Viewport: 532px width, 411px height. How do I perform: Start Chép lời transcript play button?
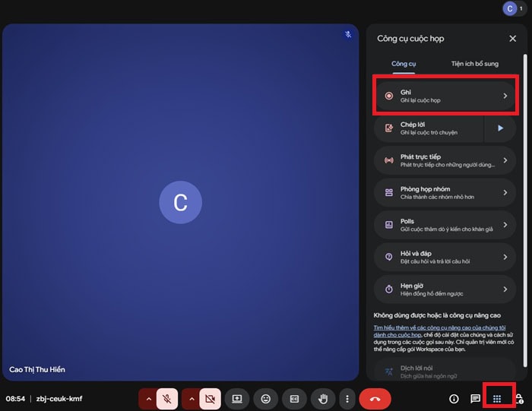tap(500, 128)
